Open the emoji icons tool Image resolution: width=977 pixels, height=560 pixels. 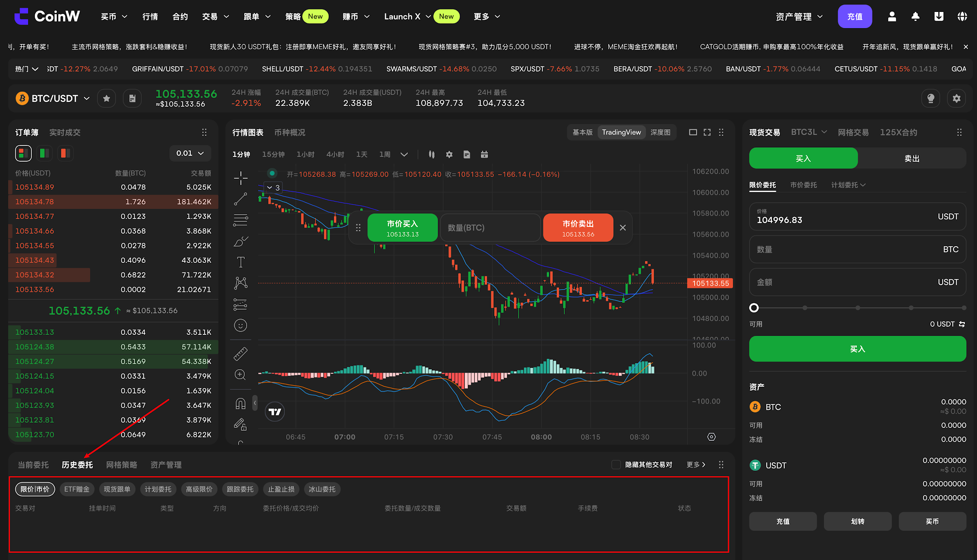pos(240,325)
